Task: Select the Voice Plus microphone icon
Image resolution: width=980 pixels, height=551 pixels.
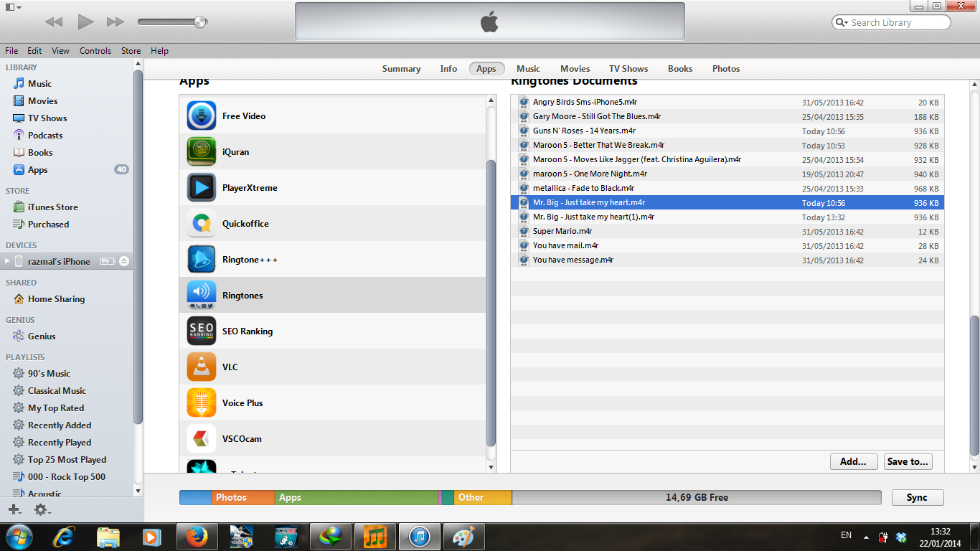Action: pyautogui.click(x=202, y=402)
